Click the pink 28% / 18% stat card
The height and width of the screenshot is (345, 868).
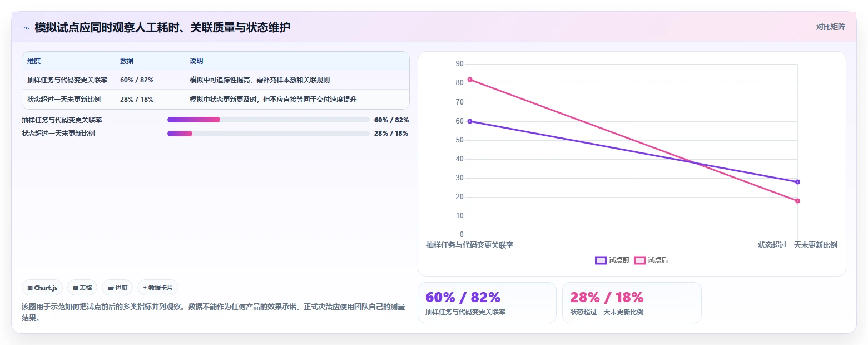pos(632,303)
